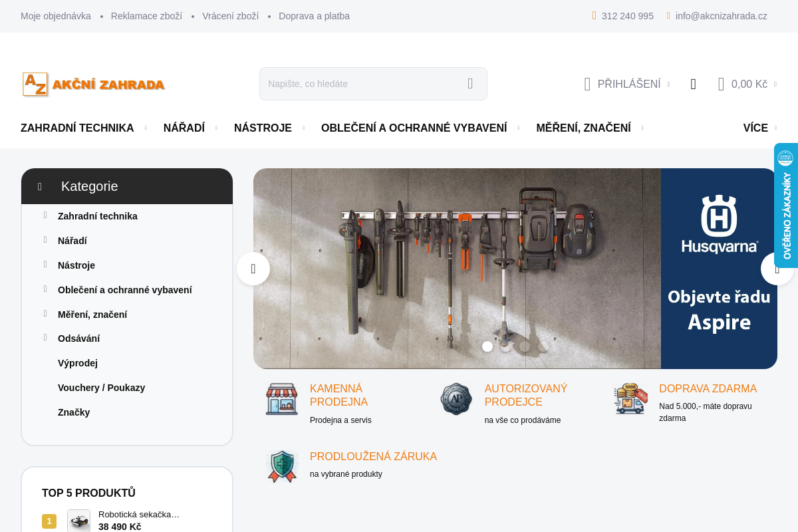
Task: Select the second carousel dot
Action: (x=506, y=346)
